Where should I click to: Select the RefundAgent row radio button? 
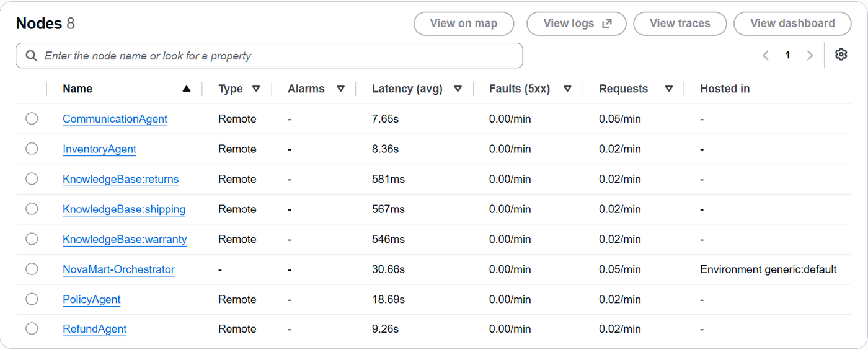tap(32, 329)
